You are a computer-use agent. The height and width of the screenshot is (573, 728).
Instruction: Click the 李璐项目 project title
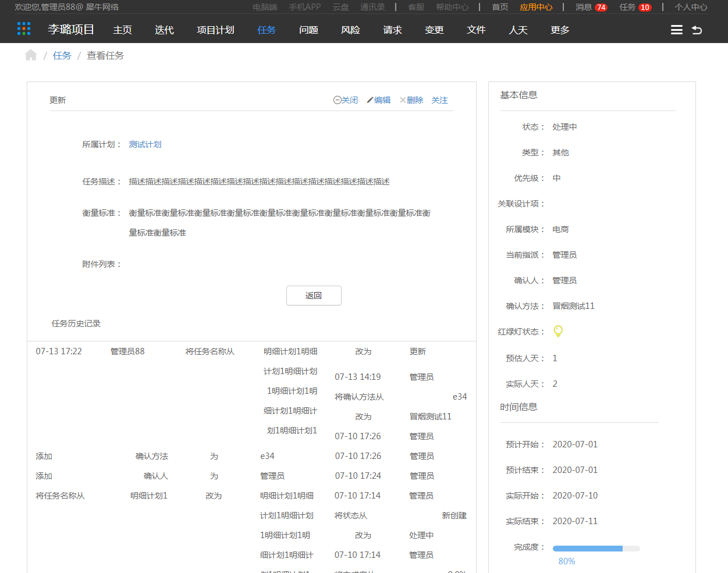71,29
